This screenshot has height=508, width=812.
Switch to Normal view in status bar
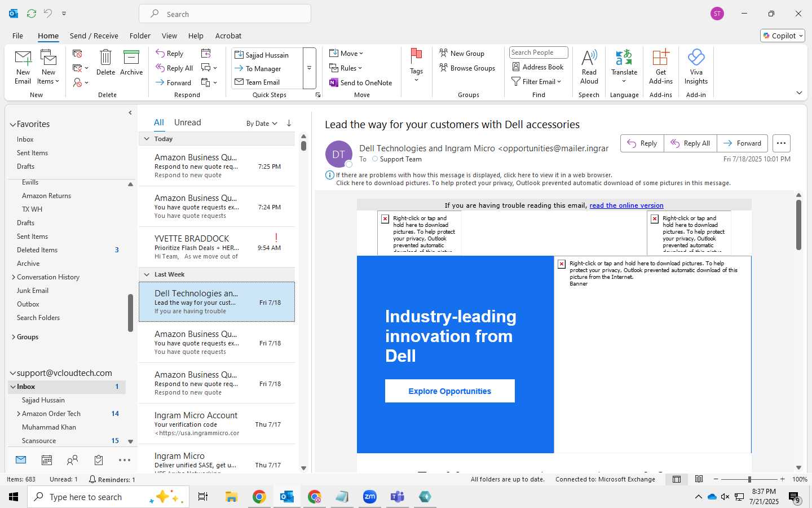tap(677, 479)
